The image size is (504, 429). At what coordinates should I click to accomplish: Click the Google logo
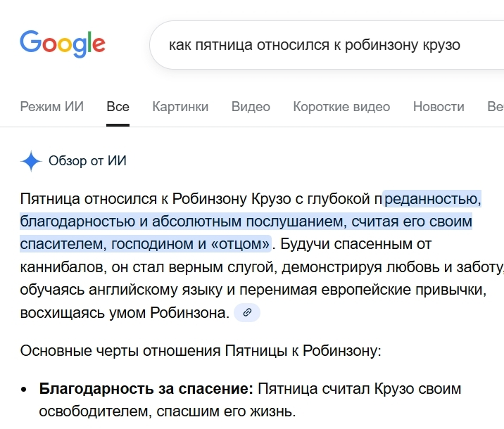(x=63, y=44)
